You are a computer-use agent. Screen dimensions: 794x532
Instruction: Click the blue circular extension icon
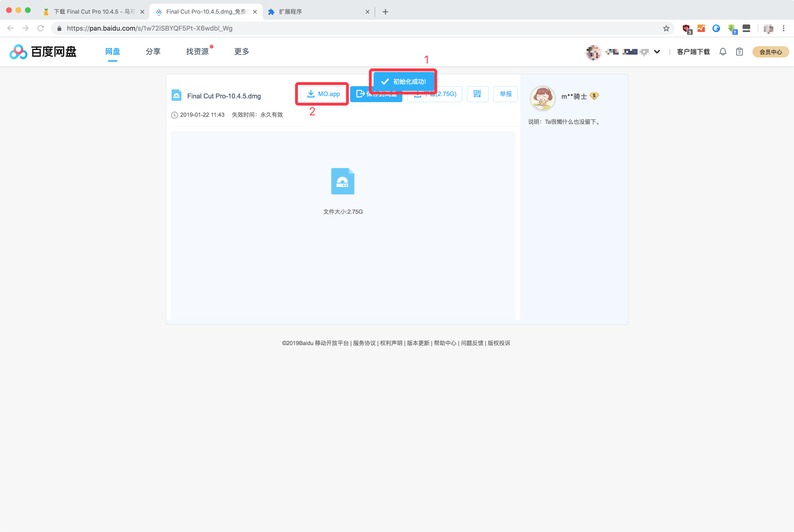(x=716, y=28)
